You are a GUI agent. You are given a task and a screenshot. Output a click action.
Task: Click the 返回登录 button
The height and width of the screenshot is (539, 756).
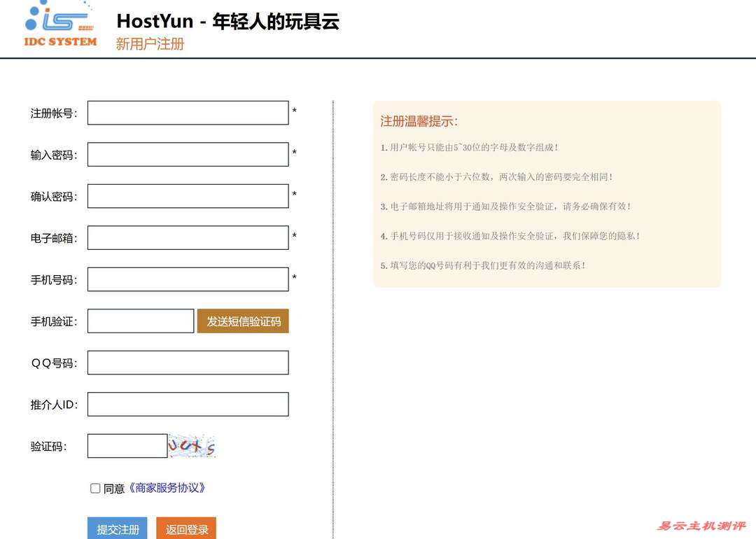pyautogui.click(x=187, y=529)
